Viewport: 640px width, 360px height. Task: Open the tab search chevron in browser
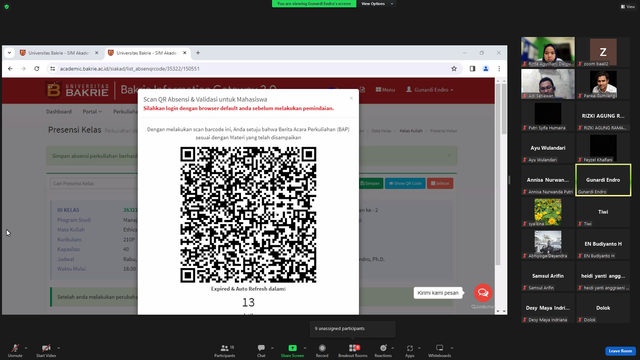pyautogui.click(x=9, y=53)
